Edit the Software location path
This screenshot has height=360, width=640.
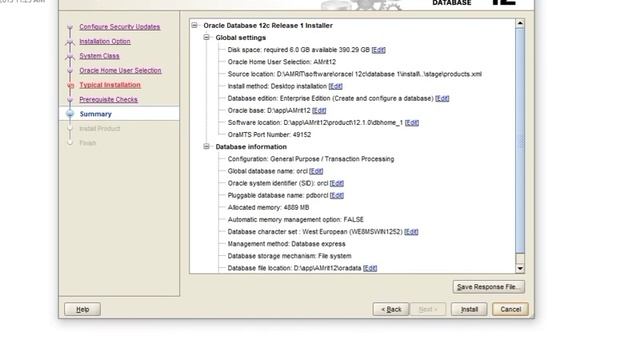[x=412, y=122]
